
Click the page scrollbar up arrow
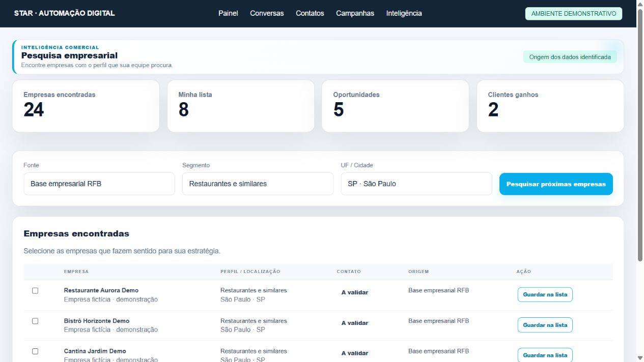(x=640, y=4)
